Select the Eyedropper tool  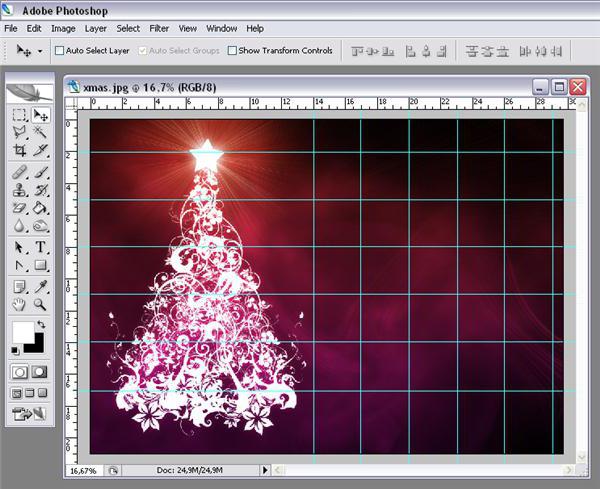[40, 287]
